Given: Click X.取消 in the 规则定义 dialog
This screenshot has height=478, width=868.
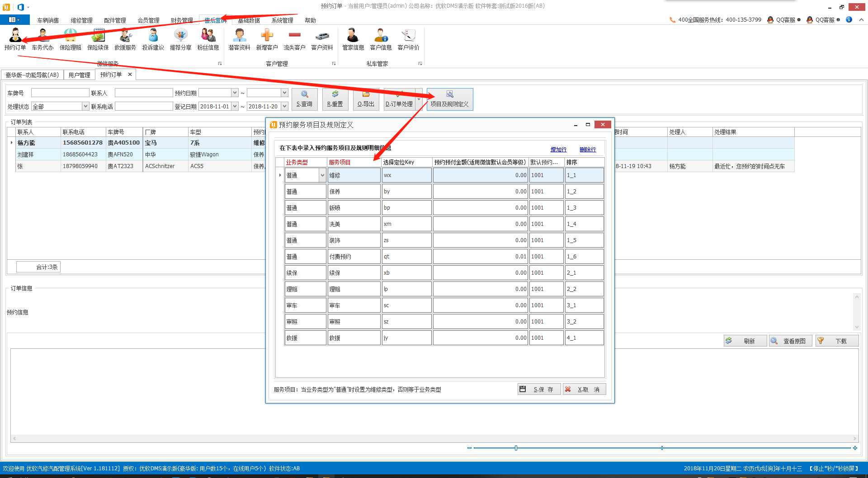Looking at the screenshot, I should click(x=584, y=389).
